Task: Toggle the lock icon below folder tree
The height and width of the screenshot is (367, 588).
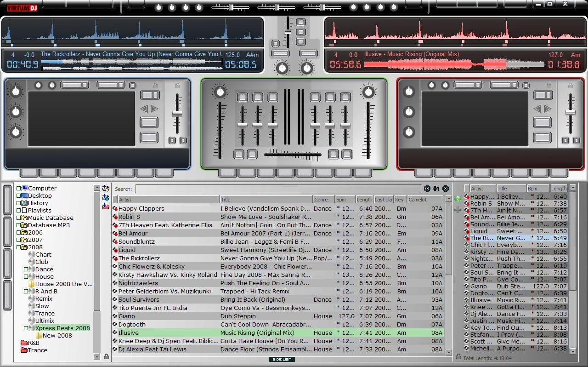Action: coord(107,356)
